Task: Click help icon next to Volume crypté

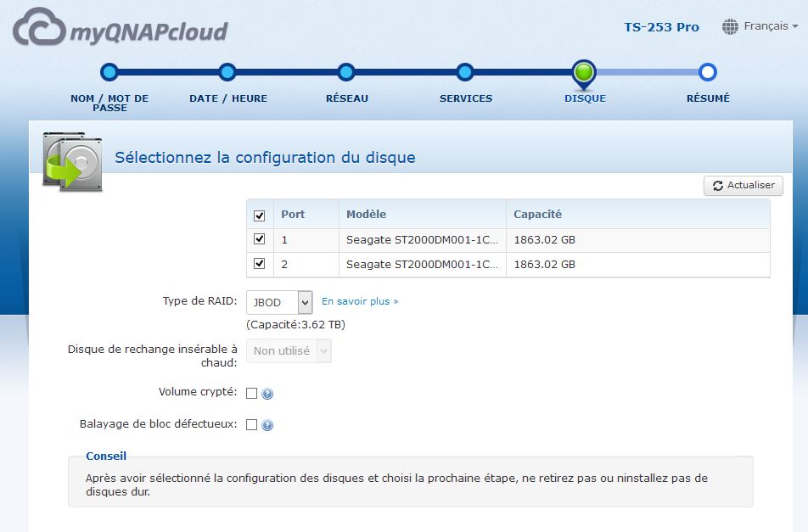Action: pos(267,394)
